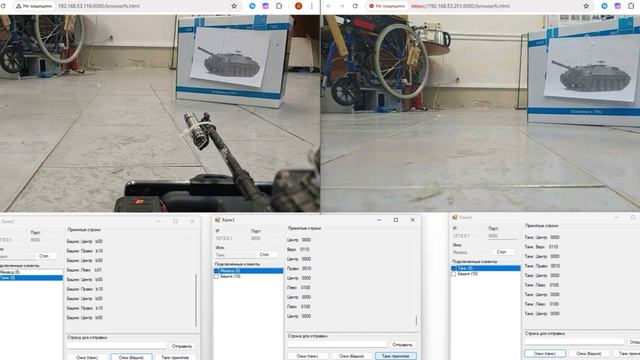Maximize the middle Form1 window
Screen dimensions: 640x360
[396, 220]
